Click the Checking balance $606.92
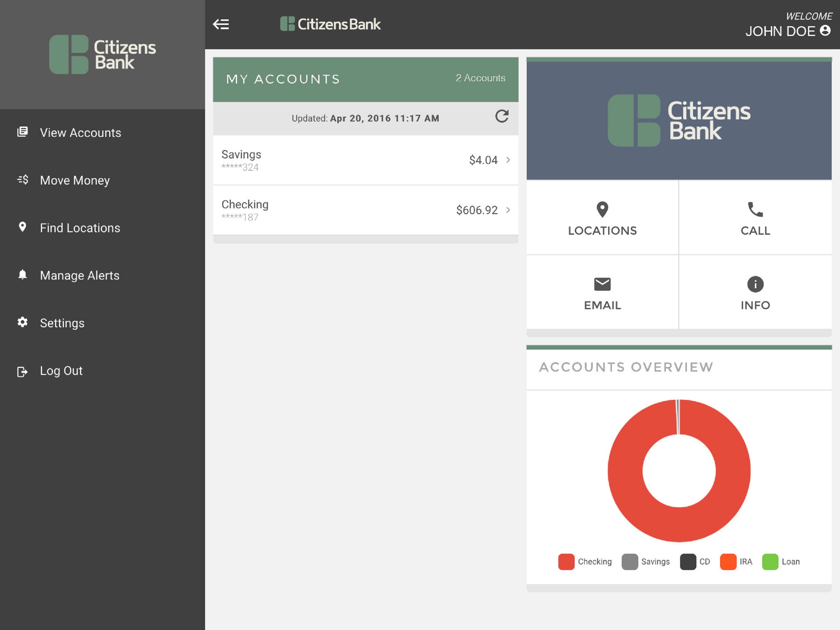 click(477, 210)
